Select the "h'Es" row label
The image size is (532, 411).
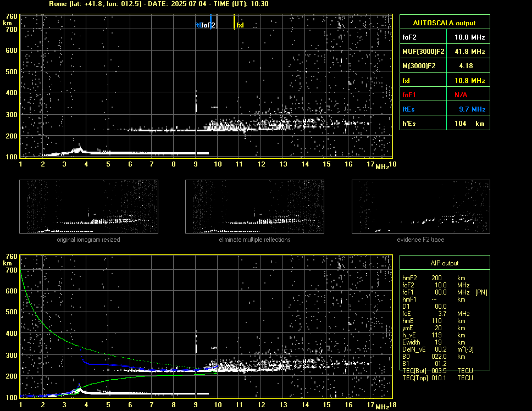click(x=409, y=124)
